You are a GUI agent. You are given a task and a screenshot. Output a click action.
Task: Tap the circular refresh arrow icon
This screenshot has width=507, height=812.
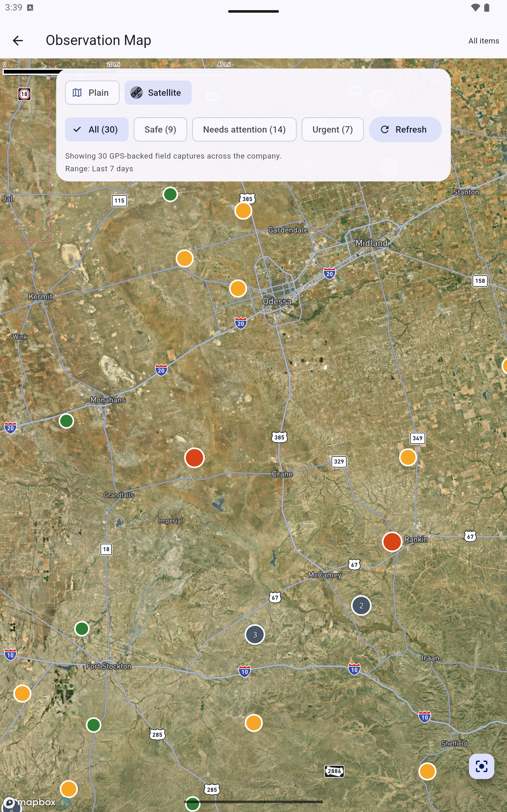click(x=385, y=129)
